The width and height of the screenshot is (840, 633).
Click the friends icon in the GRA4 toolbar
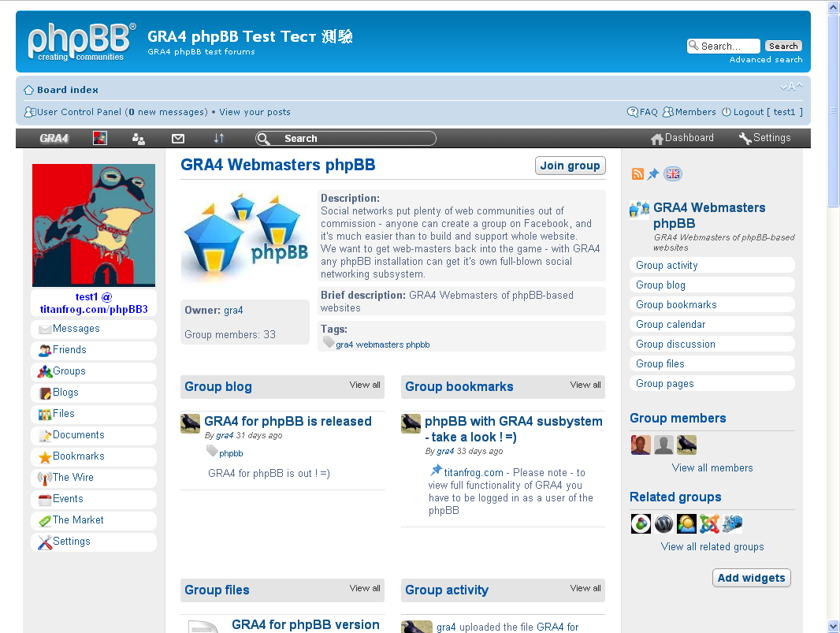coord(138,138)
